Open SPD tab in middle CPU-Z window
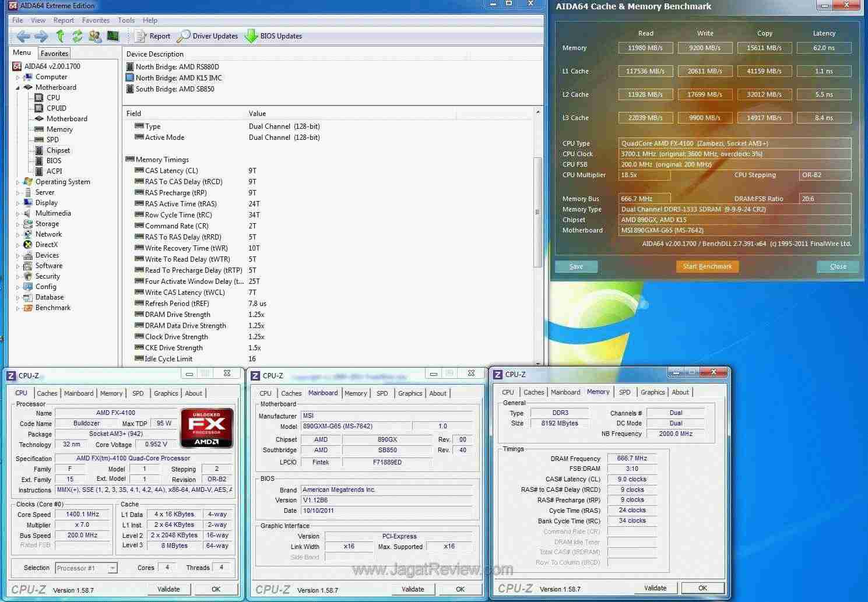The image size is (868, 602). pos(382,393)
